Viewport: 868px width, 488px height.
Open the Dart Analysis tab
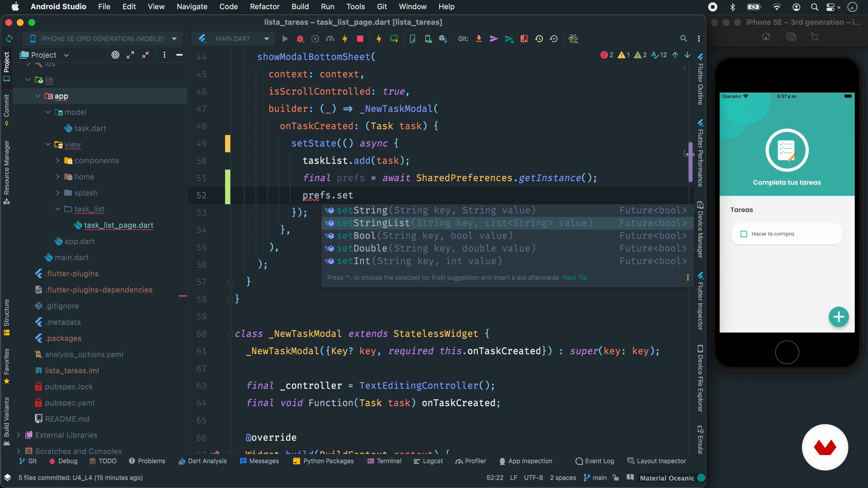(x=203, y=461)
